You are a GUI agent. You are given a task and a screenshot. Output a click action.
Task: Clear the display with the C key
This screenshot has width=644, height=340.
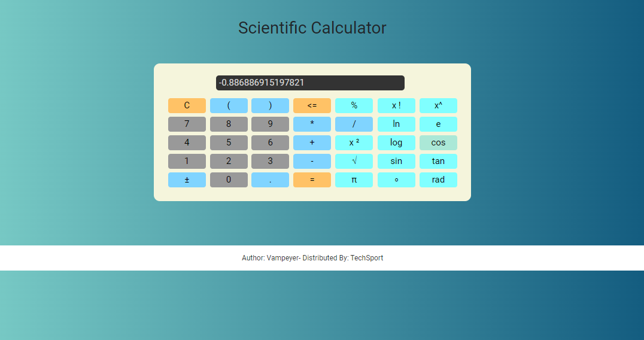point(187,105)
